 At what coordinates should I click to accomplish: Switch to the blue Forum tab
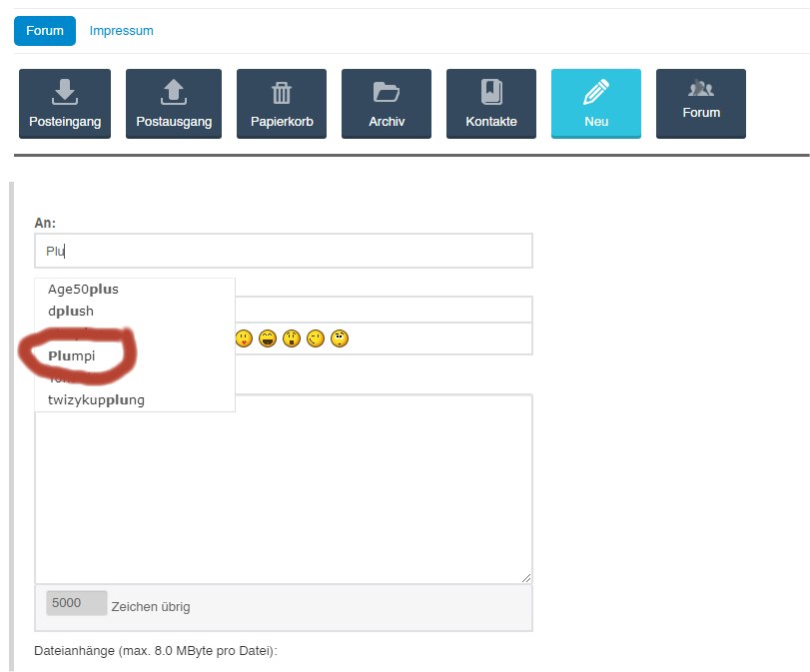(45, 30)
